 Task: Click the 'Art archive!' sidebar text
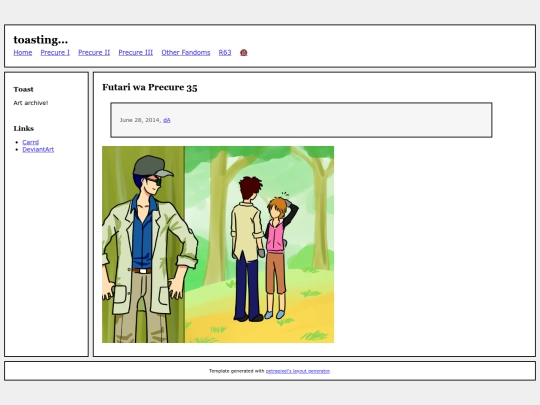[x=31, y=103]
